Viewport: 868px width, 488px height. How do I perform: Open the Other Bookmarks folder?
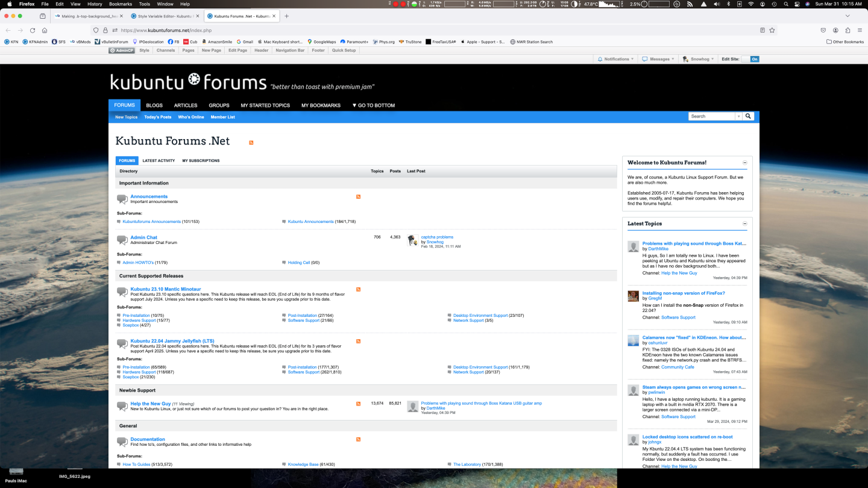point(845,42)
